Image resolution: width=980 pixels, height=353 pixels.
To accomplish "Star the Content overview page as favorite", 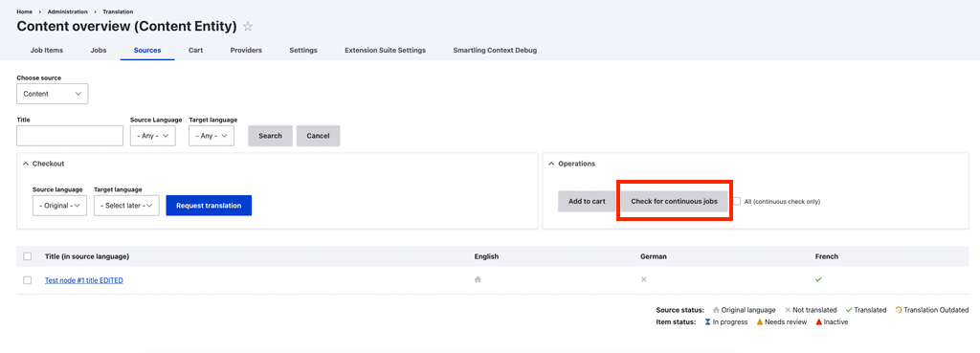I will coord(248,26).
